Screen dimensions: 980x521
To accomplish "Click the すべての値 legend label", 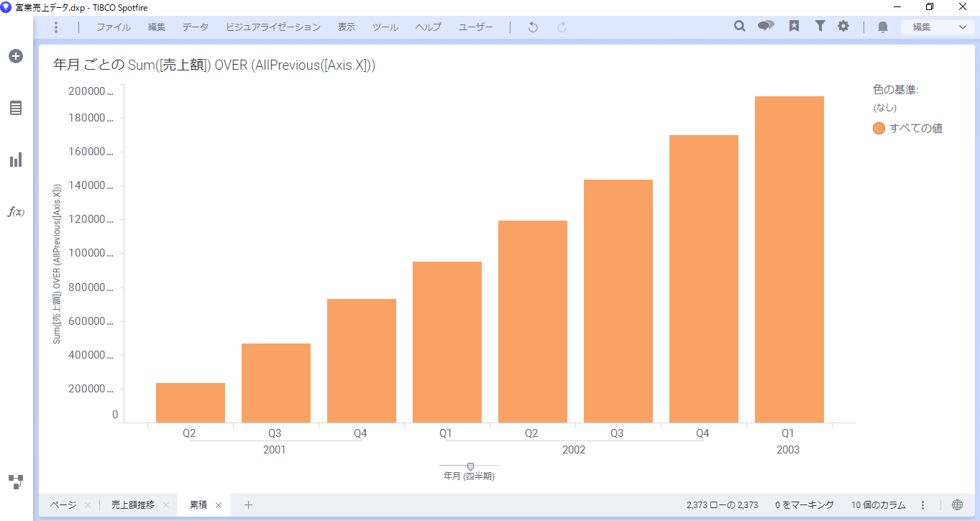I will tap(916, 129).
